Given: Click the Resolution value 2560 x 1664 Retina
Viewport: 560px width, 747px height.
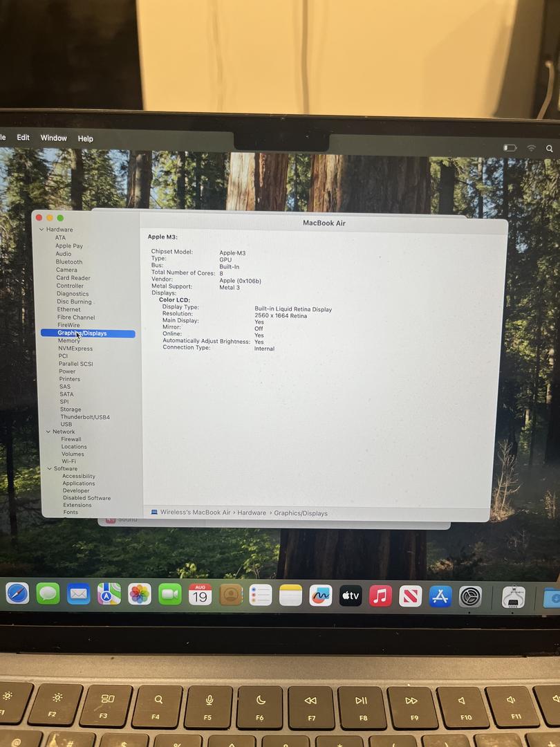Looking at the screenshot, I should pyautogui.click(x=281, y=315).
